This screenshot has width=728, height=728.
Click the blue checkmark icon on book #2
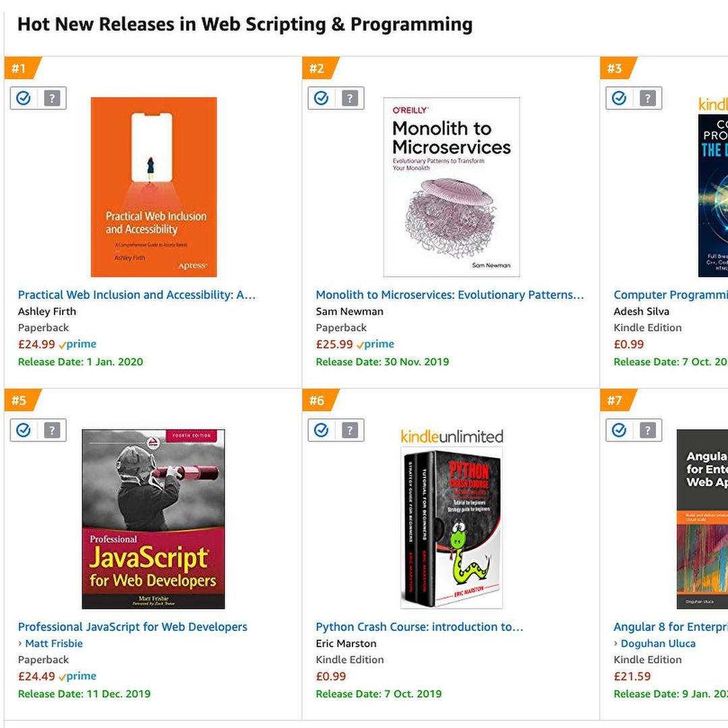tap(322, 98)
